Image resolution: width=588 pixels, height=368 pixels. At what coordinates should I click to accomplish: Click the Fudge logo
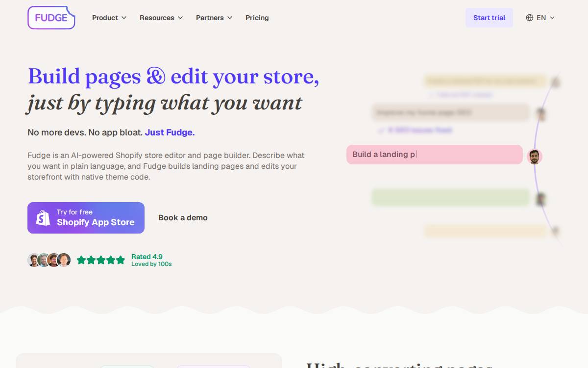click(51, 18)
